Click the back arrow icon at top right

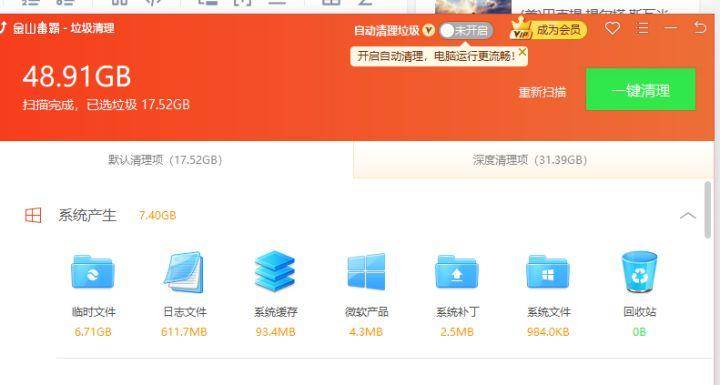point(700,28)
